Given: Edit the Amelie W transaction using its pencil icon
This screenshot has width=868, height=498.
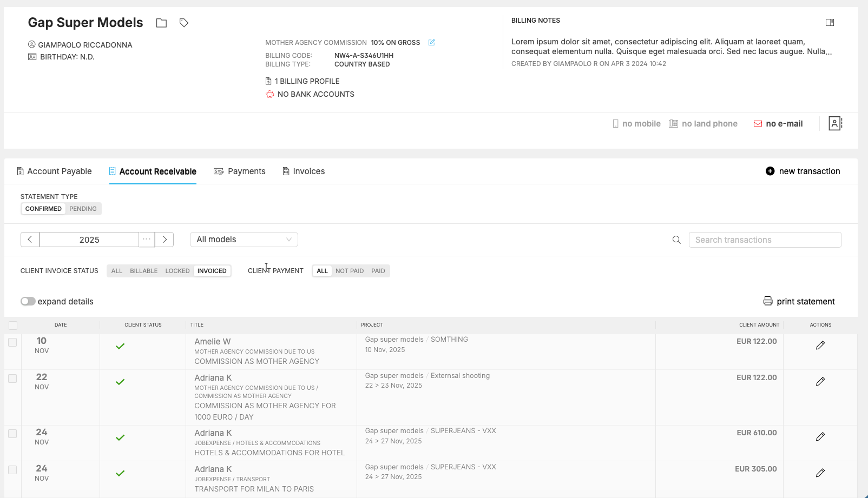Looking at the screenshot, I should pos(820,344).
